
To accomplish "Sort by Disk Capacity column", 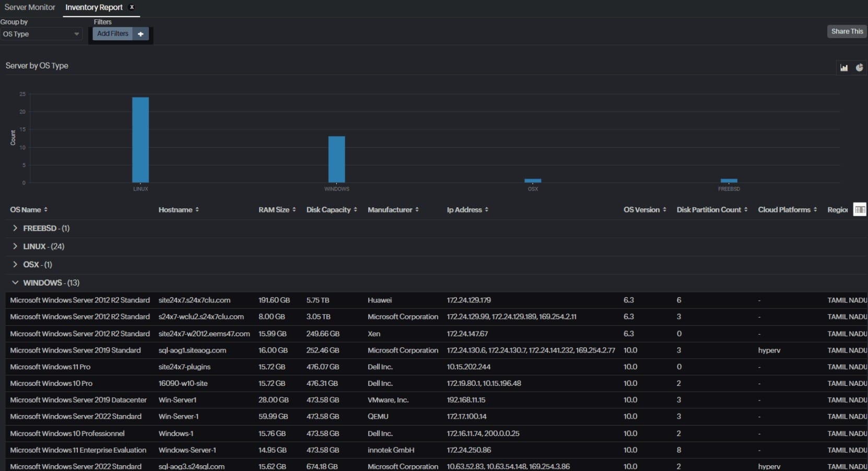I will coord(332,209).
